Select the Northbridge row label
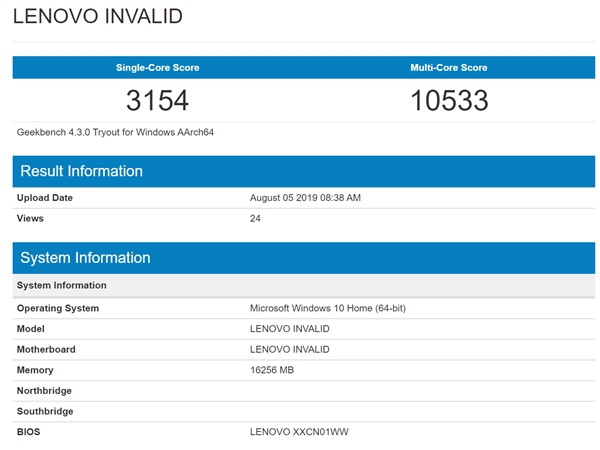600x450 pixels. 45,391
